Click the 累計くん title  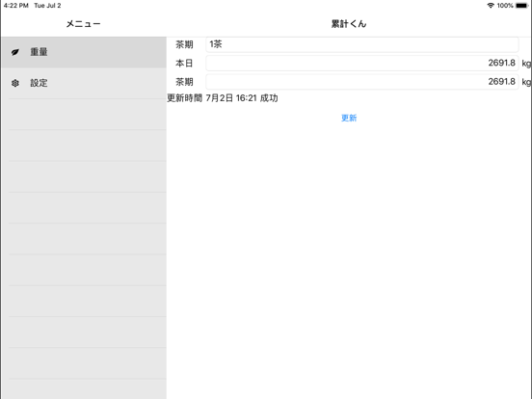349,24
